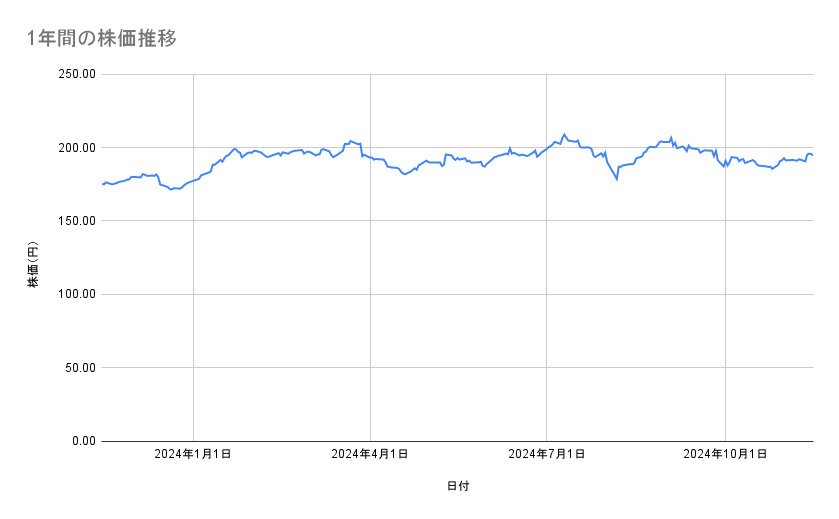Select the vertical axis title 株価(円)

(33, 268)
